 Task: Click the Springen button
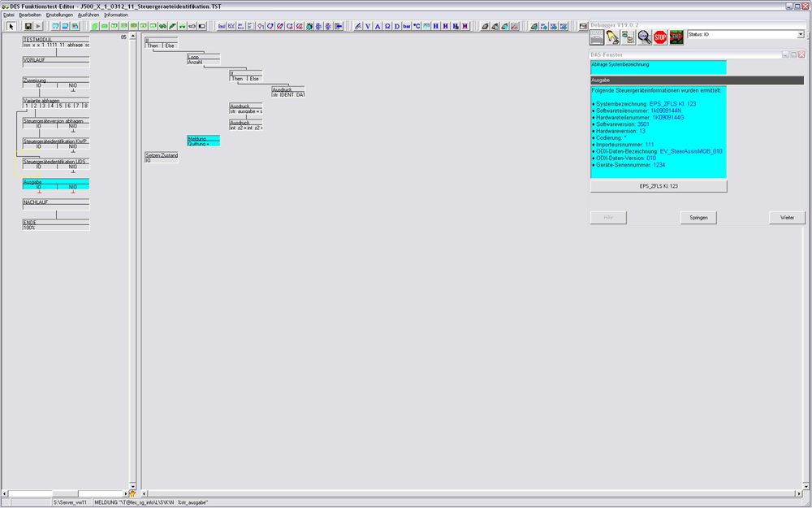698,218
